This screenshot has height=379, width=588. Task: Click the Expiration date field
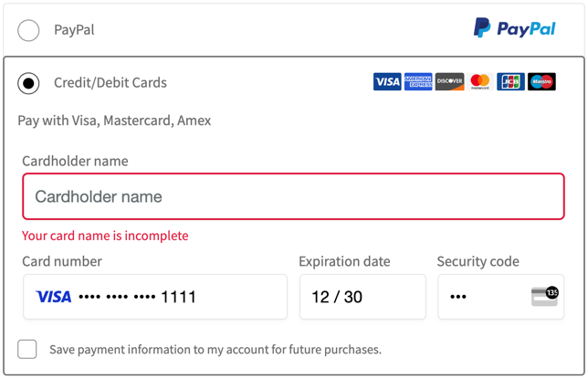pyautogui.click(x=362, y=297)
